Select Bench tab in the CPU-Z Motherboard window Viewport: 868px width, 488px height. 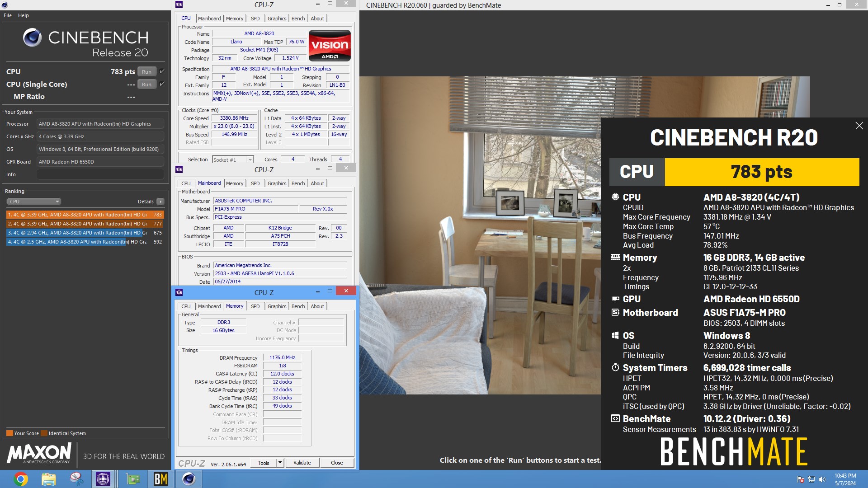click(x=298, y=183)
